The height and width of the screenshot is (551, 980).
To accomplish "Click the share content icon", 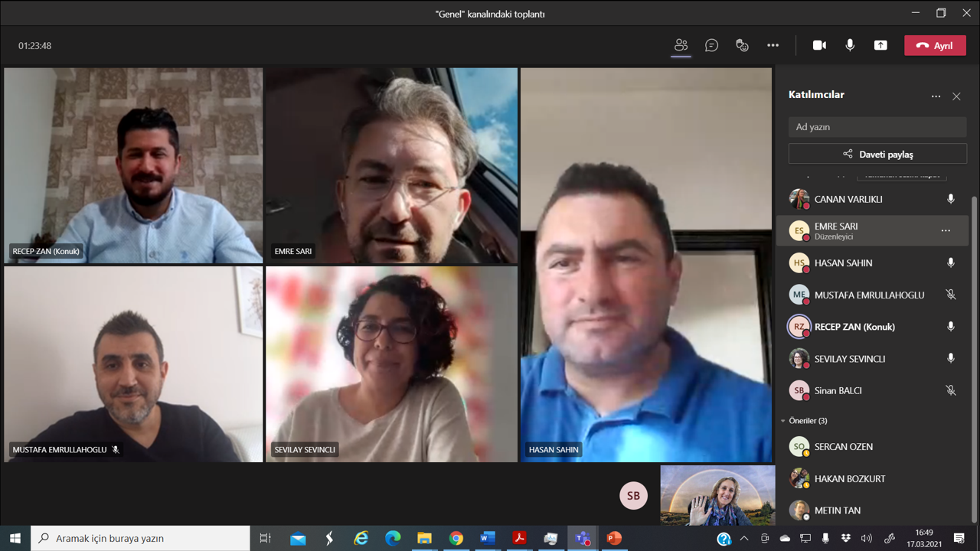I will tap(880, 45).
